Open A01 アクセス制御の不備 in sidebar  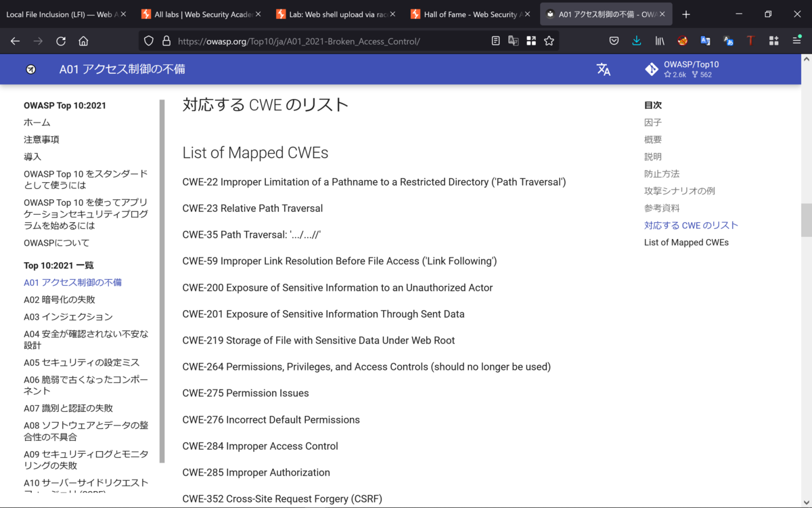click(x=73, y=282)
